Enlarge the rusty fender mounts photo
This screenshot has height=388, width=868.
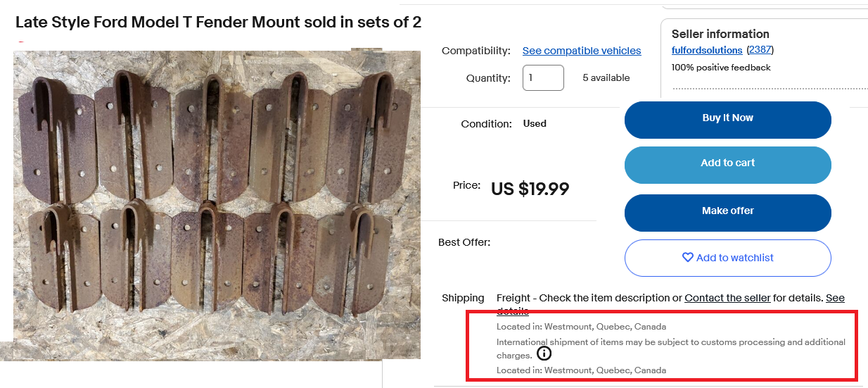[x=217, y=204]
